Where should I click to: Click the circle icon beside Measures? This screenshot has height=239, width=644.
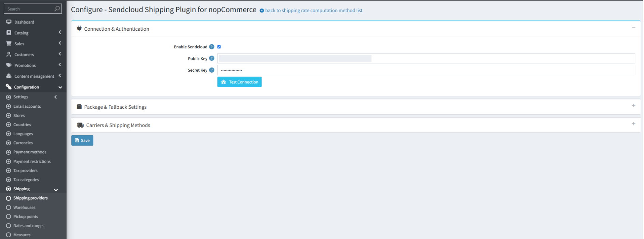tap(9, 235)
